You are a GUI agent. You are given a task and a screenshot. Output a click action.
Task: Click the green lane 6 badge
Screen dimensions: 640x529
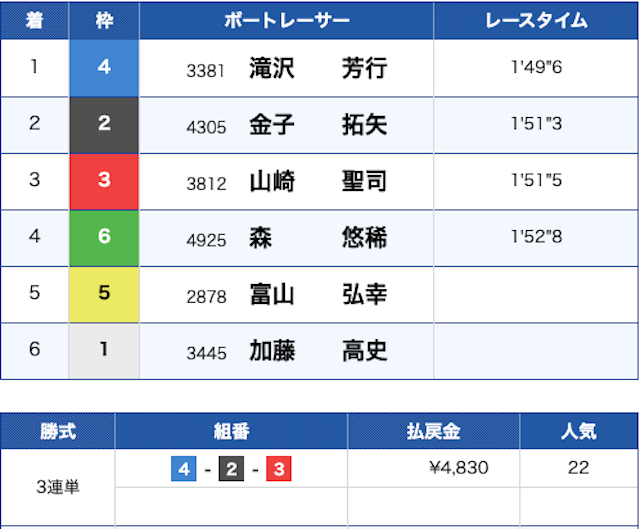tap(104, 238)
